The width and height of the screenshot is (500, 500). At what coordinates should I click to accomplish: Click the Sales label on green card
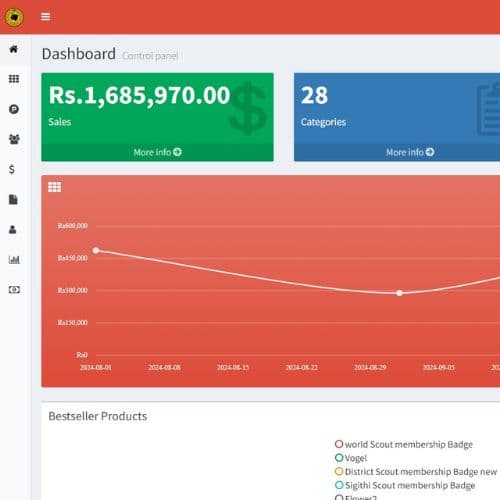pyautogui.click(x=60, y=122)
